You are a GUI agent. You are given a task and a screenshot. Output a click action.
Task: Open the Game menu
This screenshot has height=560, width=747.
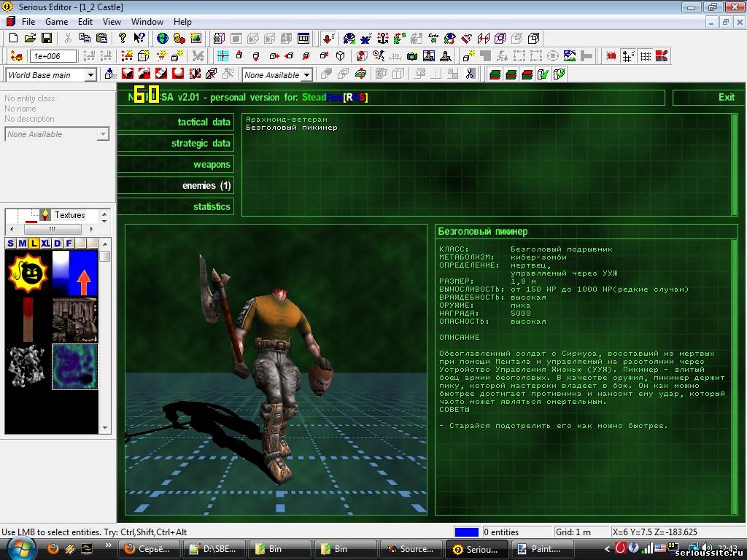[57, 21]
